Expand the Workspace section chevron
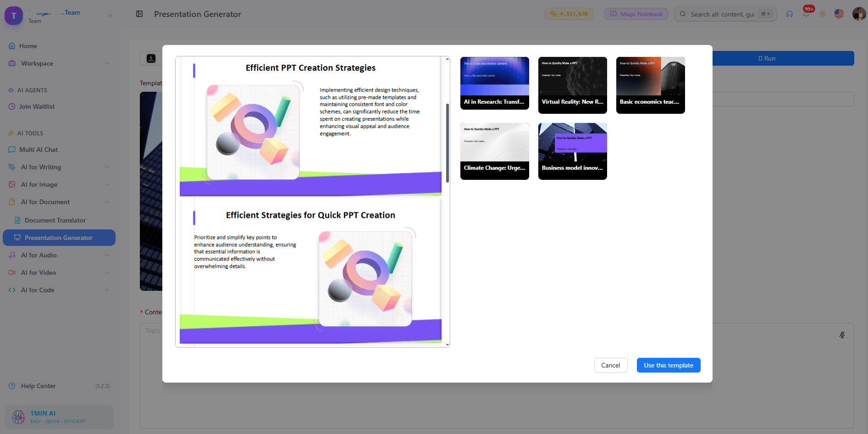This screenshot has height=434, width=868. 107,63
